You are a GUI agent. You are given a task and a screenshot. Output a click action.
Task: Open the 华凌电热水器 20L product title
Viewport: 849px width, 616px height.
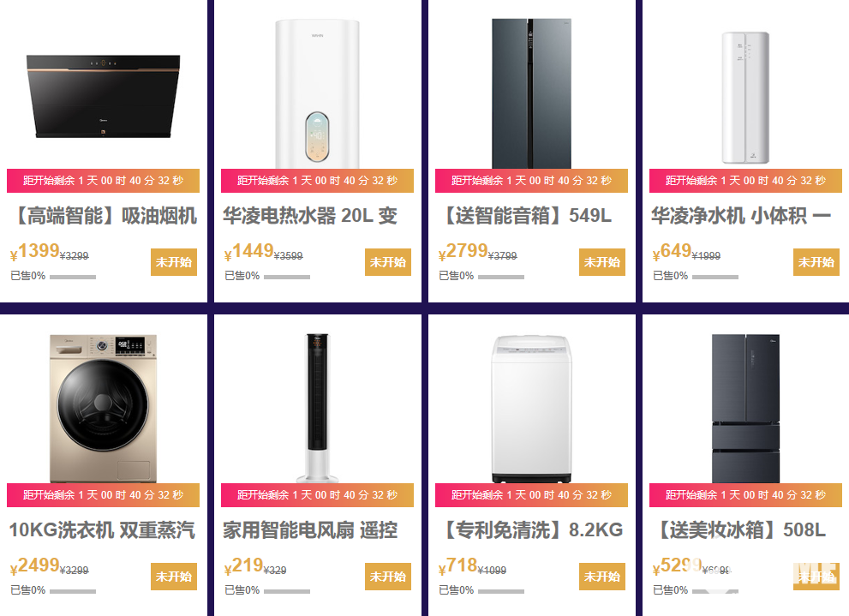click(310, 216)
